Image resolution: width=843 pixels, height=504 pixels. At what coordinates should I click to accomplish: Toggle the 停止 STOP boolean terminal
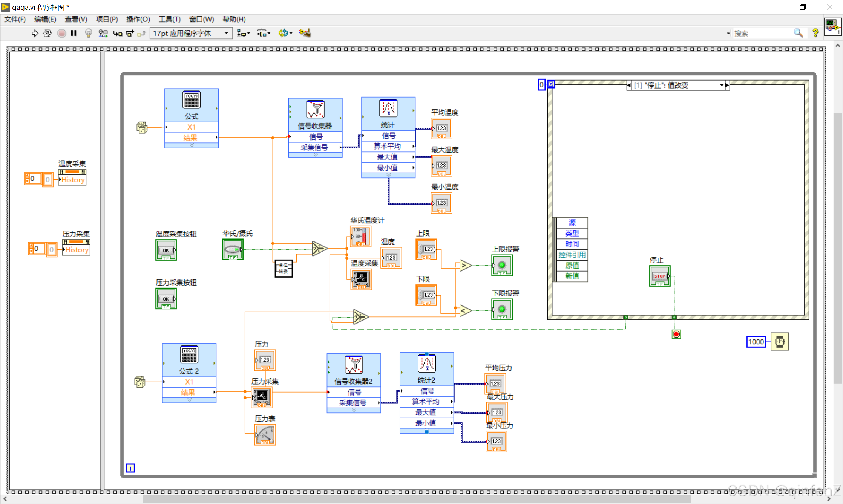click(659, 276)
